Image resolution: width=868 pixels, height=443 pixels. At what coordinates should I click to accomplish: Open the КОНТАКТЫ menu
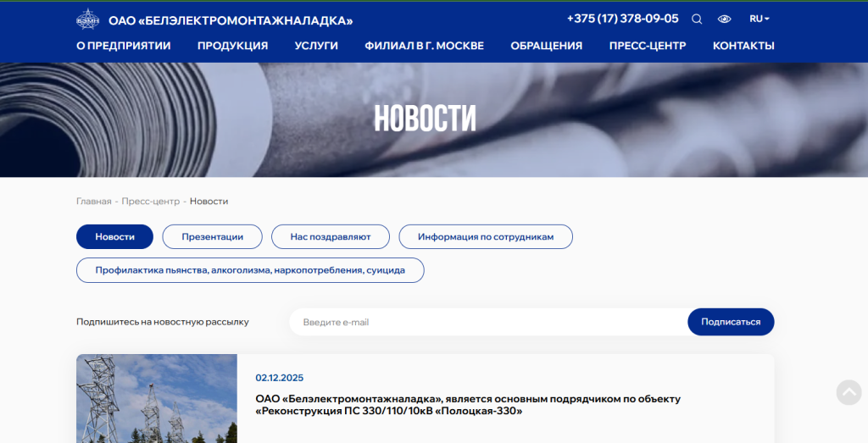[x=743, y=46]
